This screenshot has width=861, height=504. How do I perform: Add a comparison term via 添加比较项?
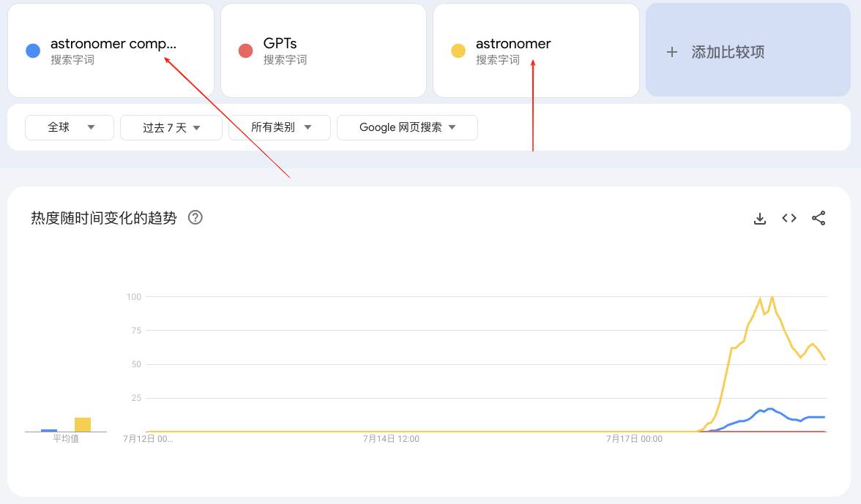(x=748, y=50)
